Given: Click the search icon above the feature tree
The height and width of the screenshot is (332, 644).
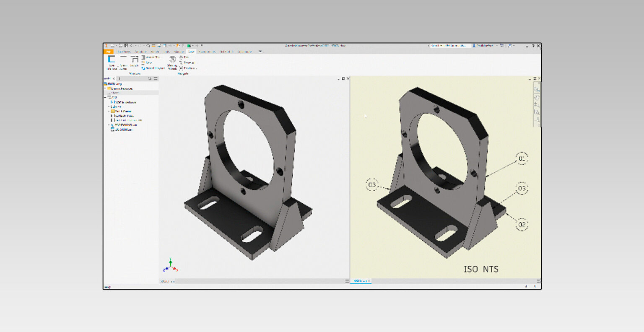Looking at the screenshot, I should point(150,78).
